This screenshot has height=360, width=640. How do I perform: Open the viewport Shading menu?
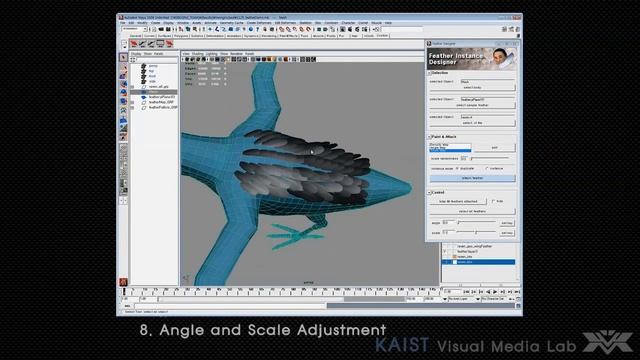(x=198, y=54)
